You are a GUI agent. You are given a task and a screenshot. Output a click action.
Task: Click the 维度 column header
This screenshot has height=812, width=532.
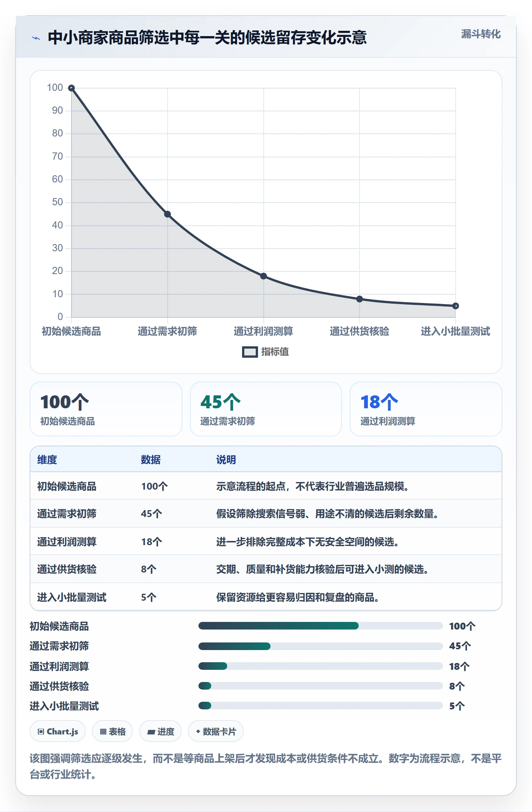click(47, 460)
